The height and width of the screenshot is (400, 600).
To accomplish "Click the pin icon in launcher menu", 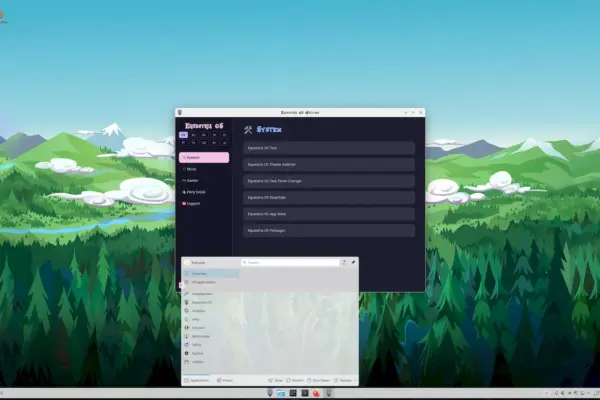I will 353,262.
